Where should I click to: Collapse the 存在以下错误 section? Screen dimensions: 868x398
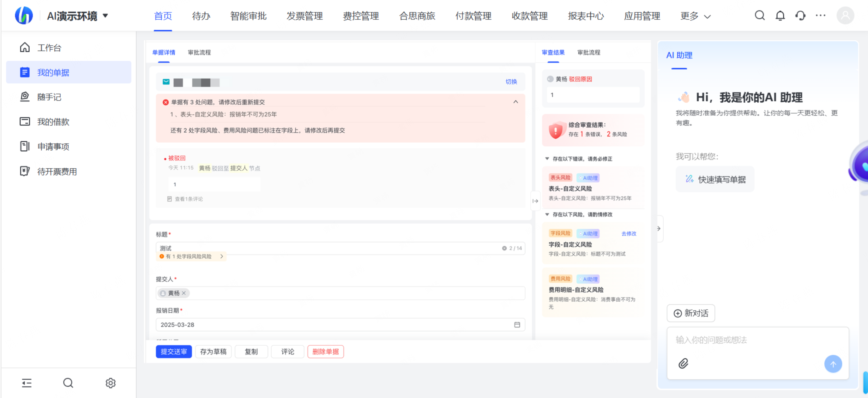pyautogui.click(x=547, y=159)
